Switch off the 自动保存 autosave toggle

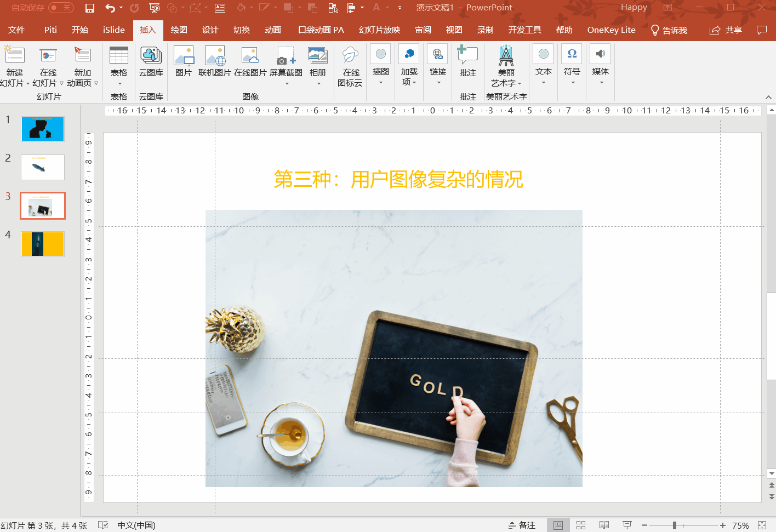[x=60, y=8]
